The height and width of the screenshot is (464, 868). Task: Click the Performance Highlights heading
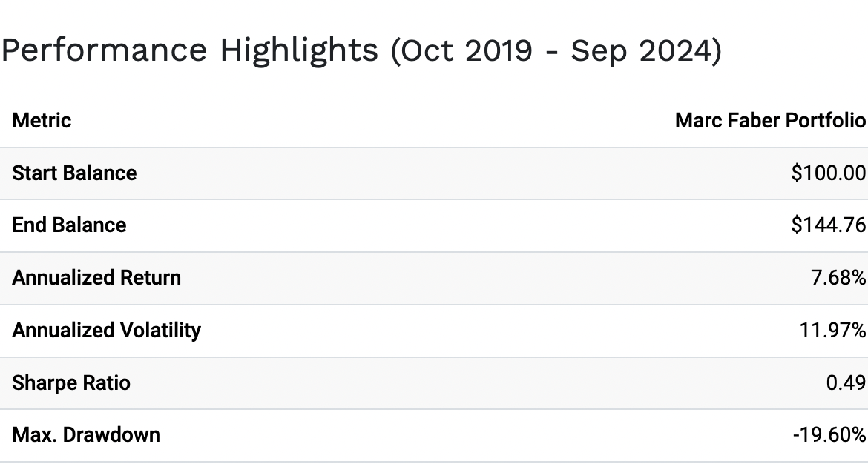click(361, 51)
